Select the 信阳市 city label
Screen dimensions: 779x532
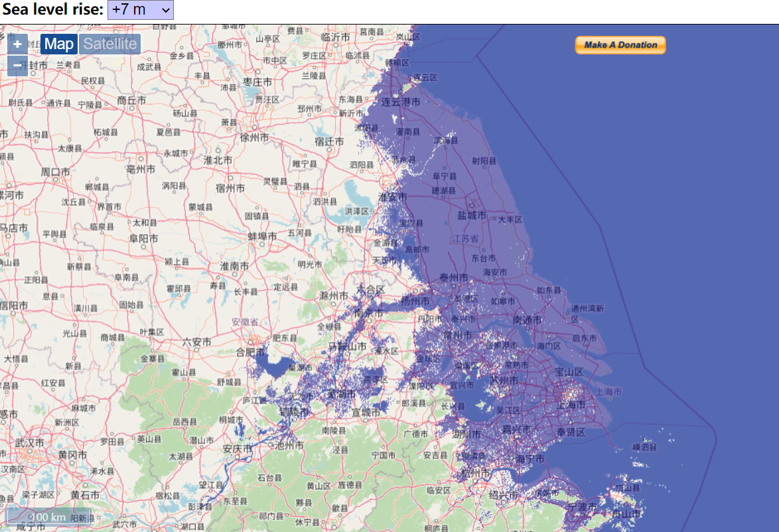(14, 306)
